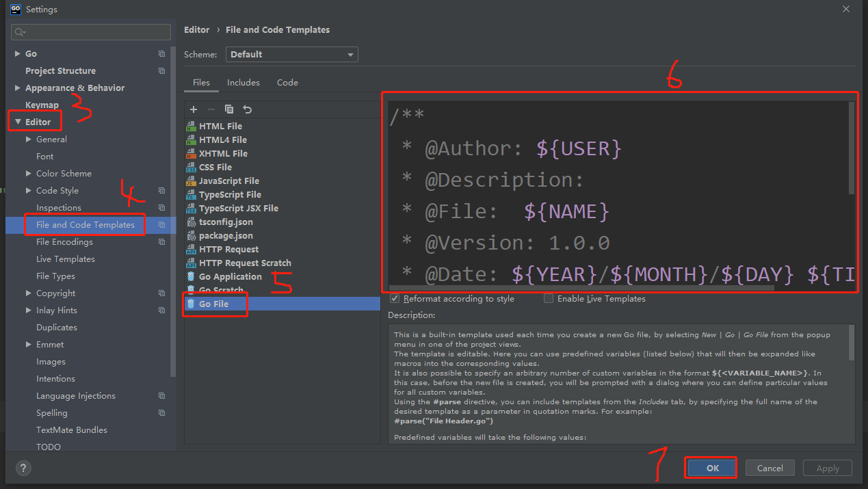Expand the Go settings node
The width and height of the screenshot is (868, 489).
18,53
